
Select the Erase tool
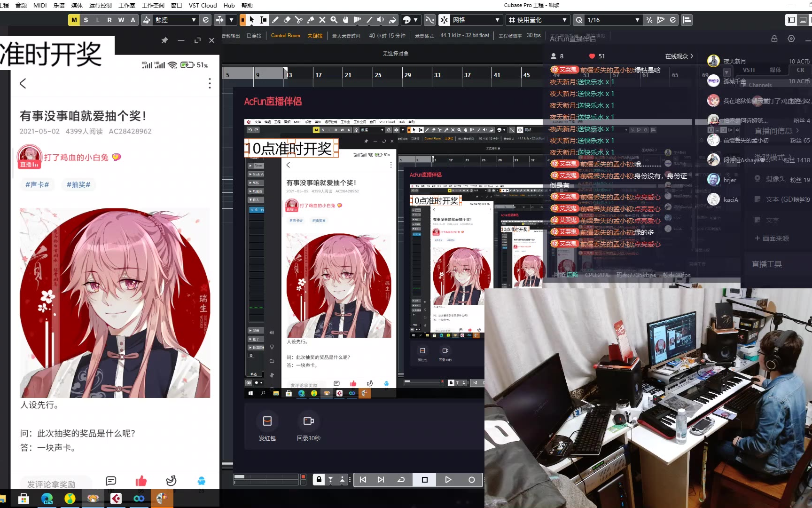coord(287,20)
